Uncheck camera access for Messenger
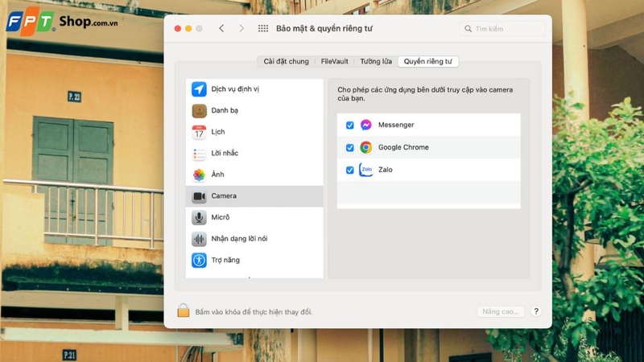The width and height of the screenshot is (644, 362). [x=349, y=125]
